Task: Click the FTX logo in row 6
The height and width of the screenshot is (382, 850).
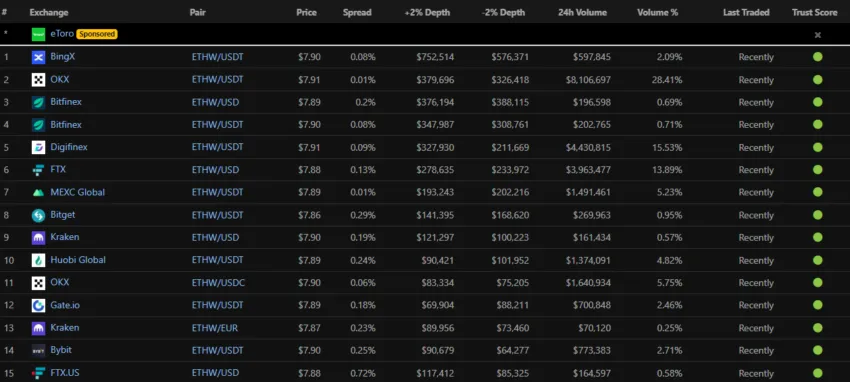Action: point(38,170)
